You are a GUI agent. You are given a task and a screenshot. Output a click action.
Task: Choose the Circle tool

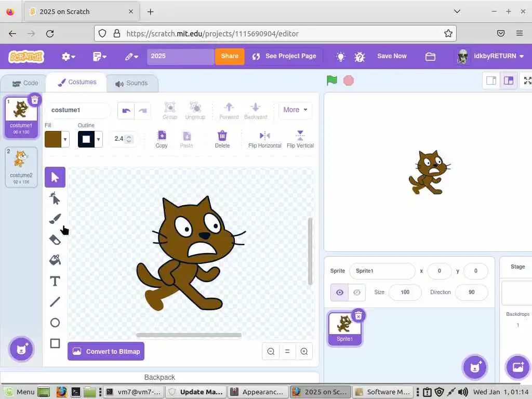click(55, 323)
